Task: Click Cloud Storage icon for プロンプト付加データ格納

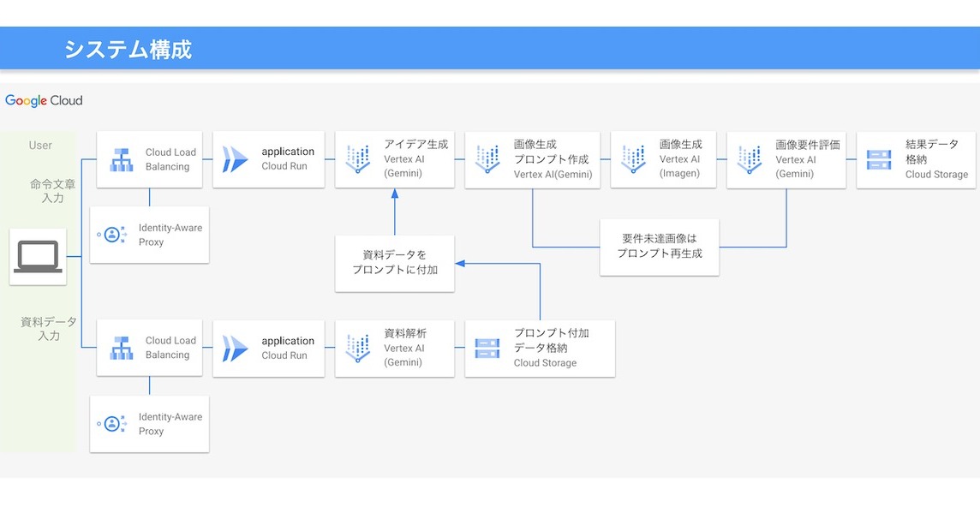Action: coord(487,349)
